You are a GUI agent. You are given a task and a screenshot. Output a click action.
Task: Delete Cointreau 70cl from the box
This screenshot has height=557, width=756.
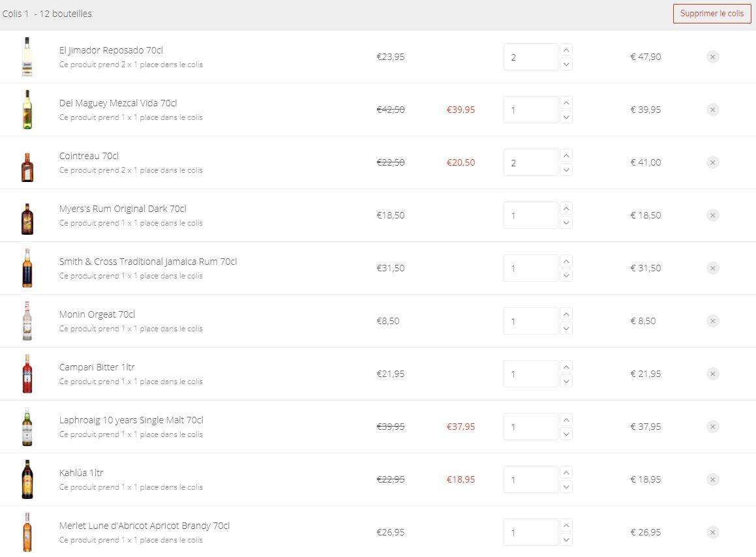click(712, 162)
